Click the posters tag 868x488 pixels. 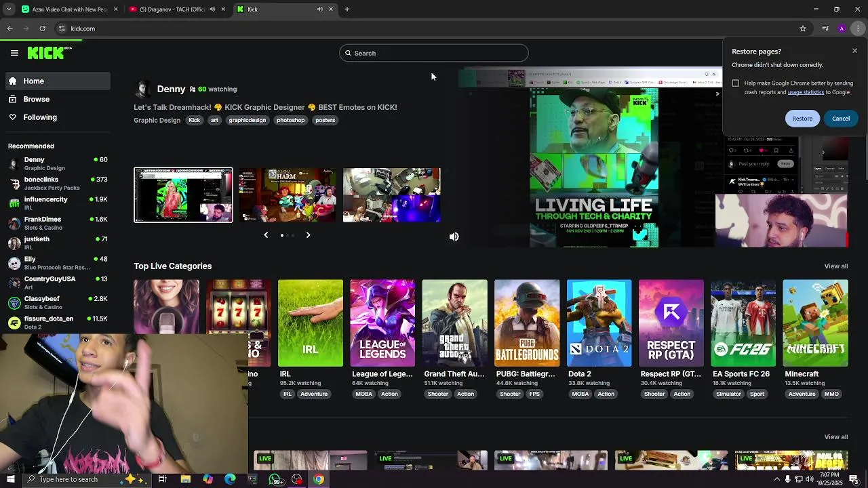point(325,120)
